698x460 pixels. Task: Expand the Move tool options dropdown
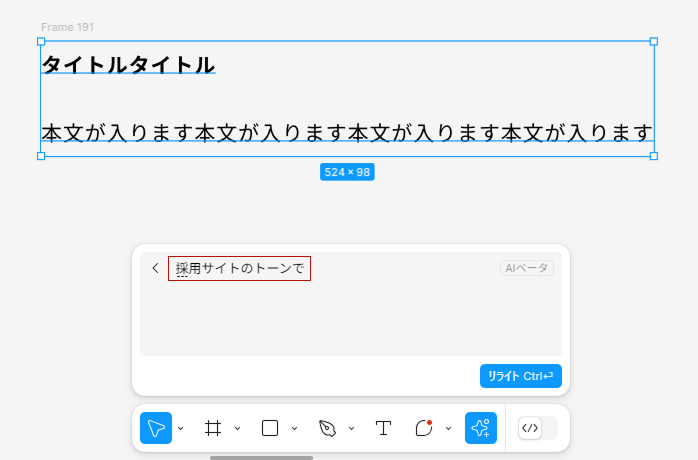181,428
